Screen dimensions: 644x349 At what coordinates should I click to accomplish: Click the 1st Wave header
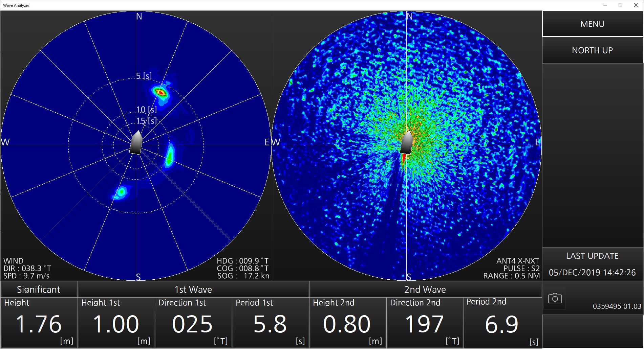[193, 289]
